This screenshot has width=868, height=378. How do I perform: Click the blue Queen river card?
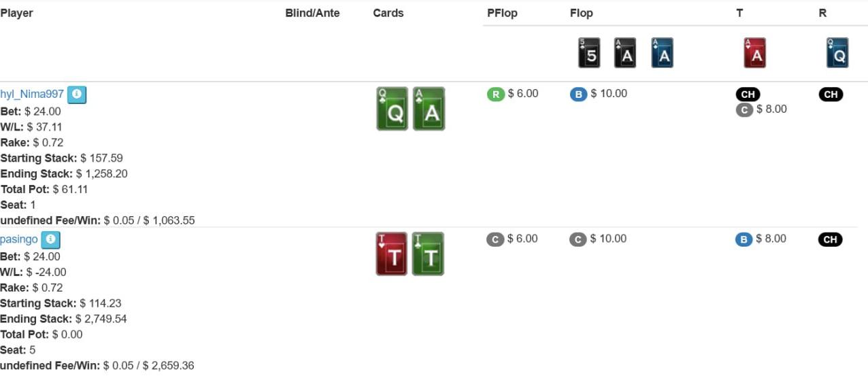coord(837,53)
